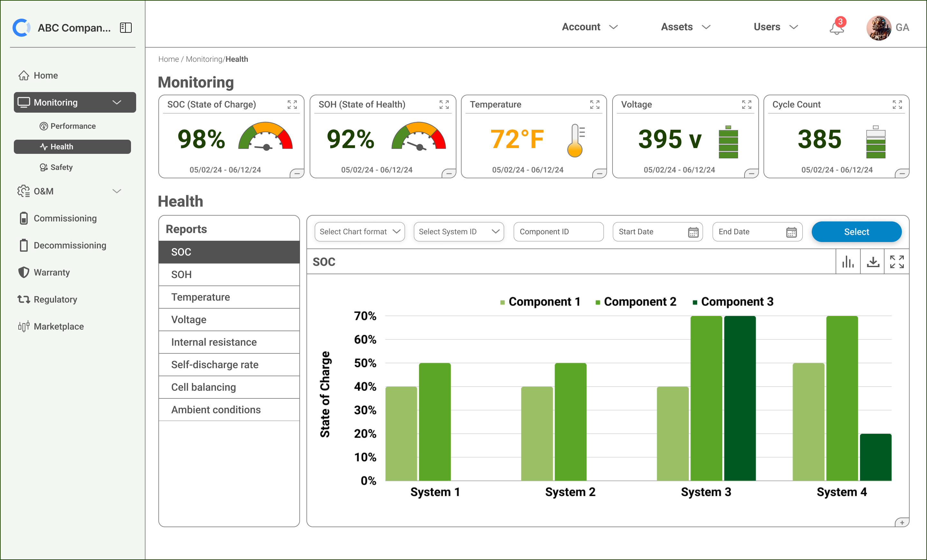Expand the SOC (State of Charge) card
The image size is (927, 560).
coord(292,105)
